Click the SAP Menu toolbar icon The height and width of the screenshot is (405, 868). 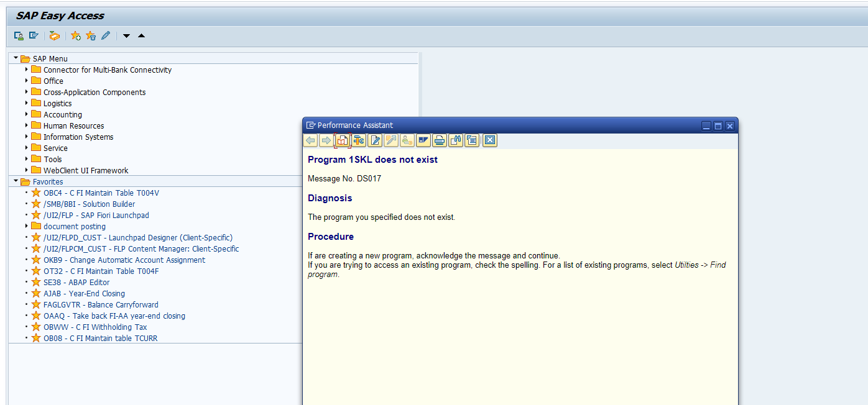click(34, 36)
